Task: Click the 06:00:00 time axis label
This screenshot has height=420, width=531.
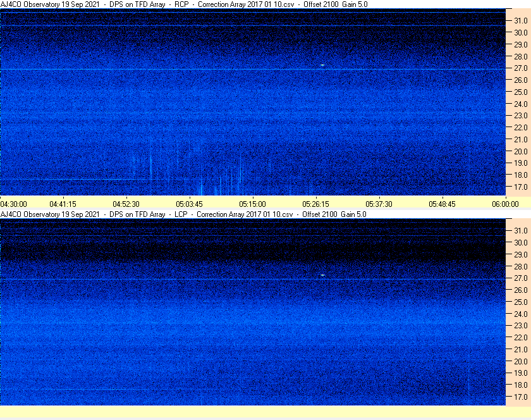Action: tap(505, 204)
